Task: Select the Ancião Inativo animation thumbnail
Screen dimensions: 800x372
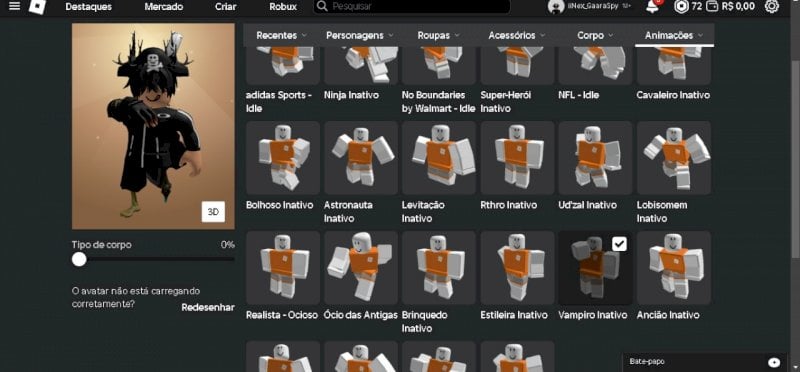Action: 673,268
